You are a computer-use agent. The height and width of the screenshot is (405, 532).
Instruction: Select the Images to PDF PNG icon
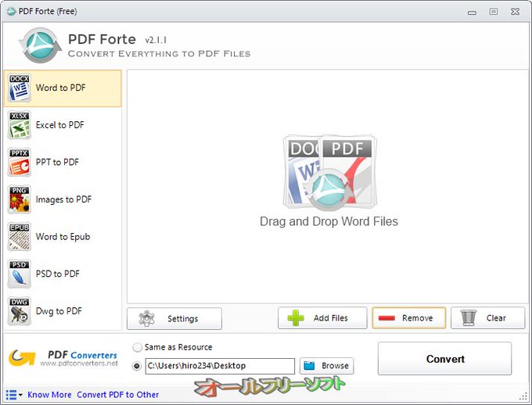(x=20, y=199)
